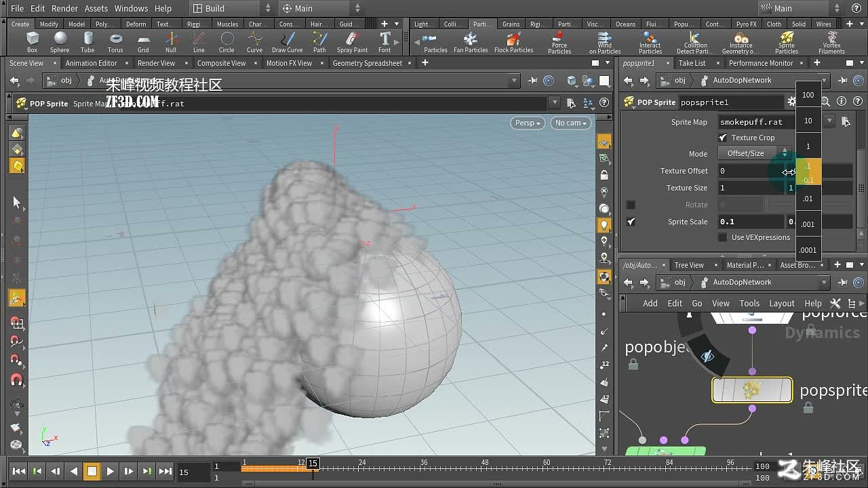Click the Fan Particles shelf tool
This screenshot has width=868, height=488.
pyautogui.click(x=471, y=42)
